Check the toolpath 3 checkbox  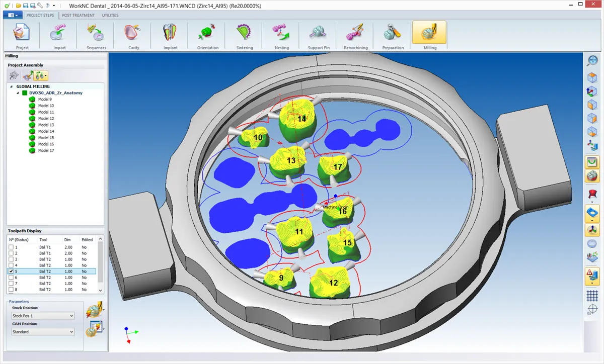(11, 259)
